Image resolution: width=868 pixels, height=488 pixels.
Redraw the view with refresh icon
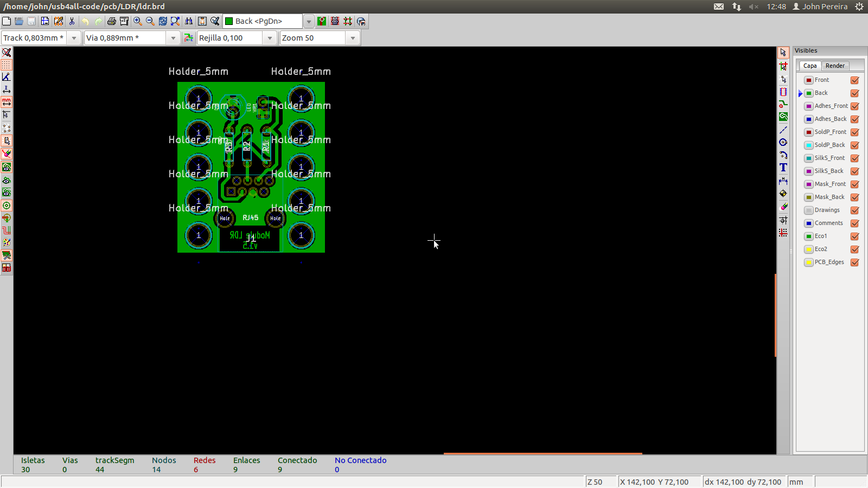[163, 21]
